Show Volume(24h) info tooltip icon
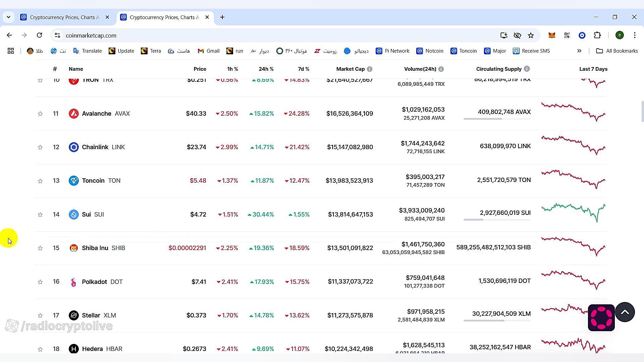Viewport: 644px width, 362px height. coord(441,69)
